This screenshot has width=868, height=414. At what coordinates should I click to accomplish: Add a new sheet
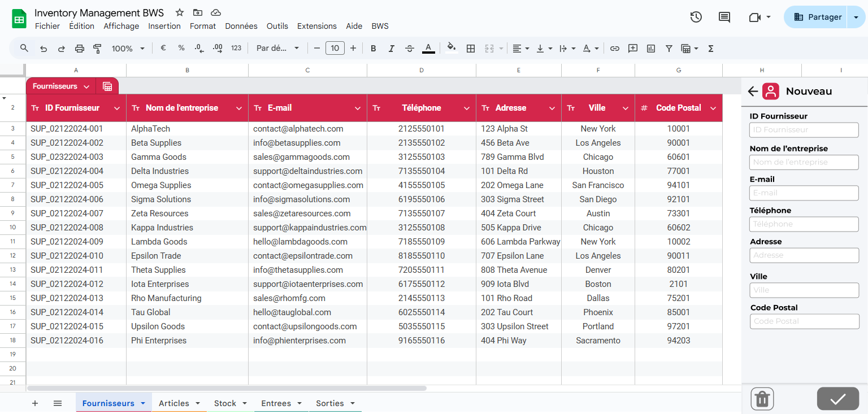[x=35, y=403]
